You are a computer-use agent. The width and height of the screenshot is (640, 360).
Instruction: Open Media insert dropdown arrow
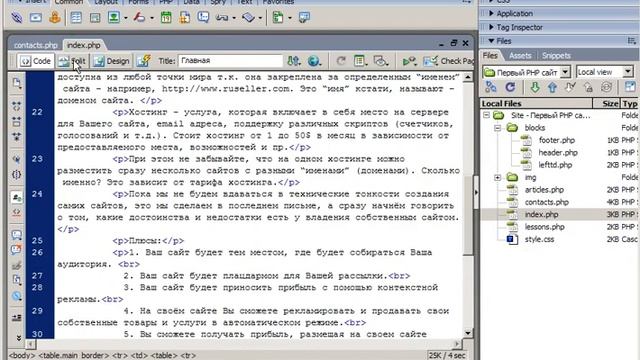[x=151, y=18]
